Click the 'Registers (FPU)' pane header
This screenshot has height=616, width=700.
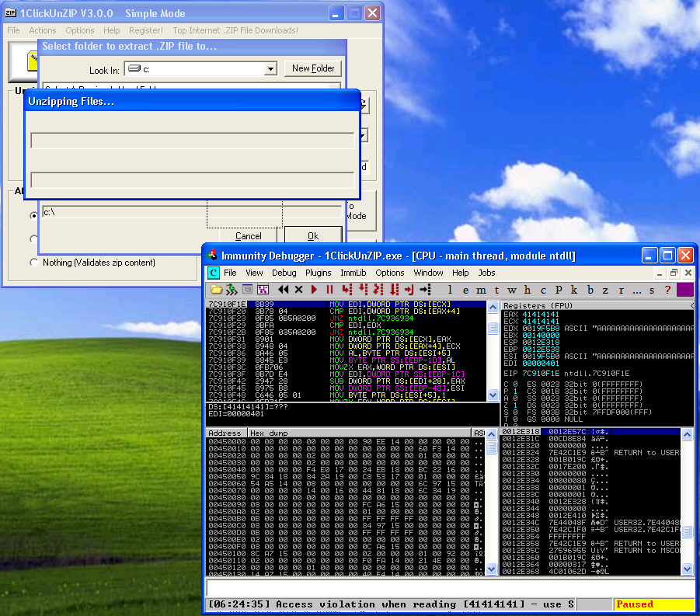pos(597,306)
